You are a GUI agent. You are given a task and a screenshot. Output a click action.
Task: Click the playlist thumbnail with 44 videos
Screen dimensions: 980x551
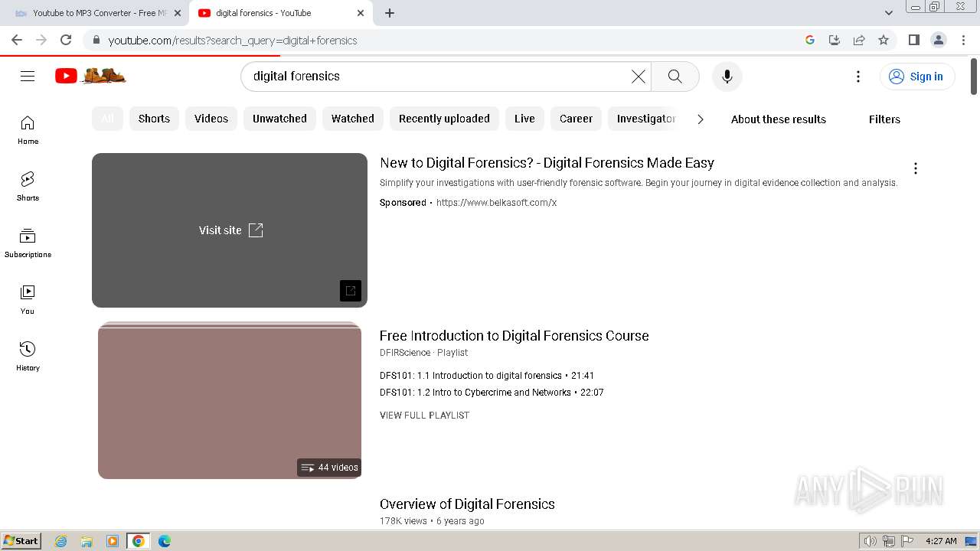(230, 400)
